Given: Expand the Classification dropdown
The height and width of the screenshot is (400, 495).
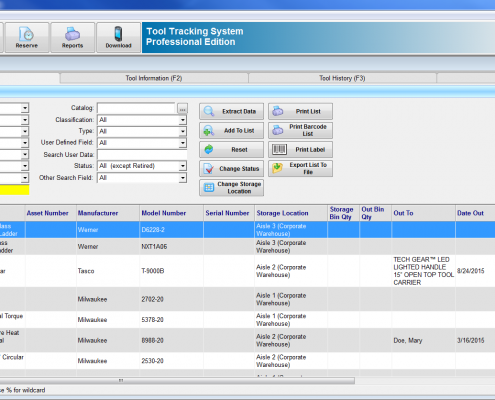Looking at the screenshot, I should pos(182,120).
